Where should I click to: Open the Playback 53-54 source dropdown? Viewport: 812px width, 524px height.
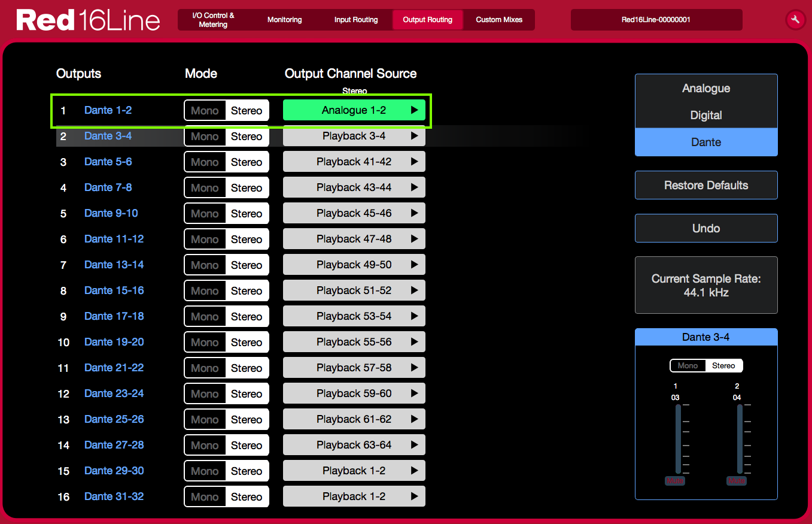click(354, 316)
